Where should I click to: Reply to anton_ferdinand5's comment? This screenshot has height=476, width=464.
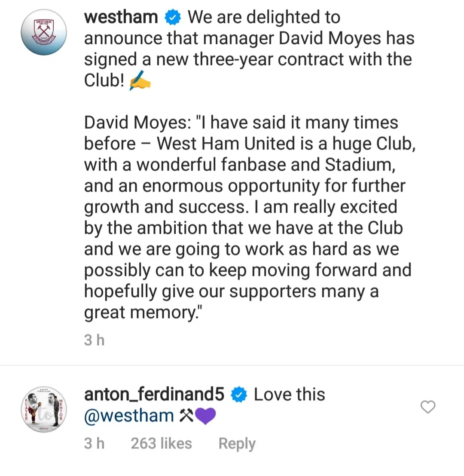tap(237, 443)
